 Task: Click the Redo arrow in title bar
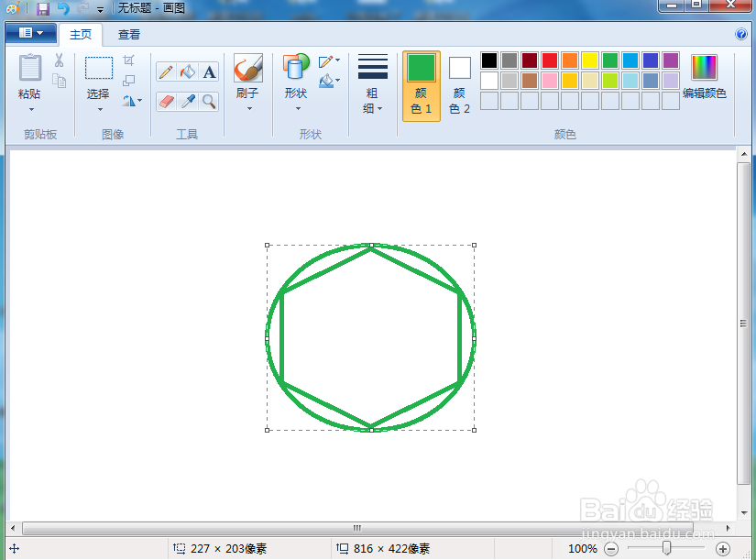click(x=82, y=8)
